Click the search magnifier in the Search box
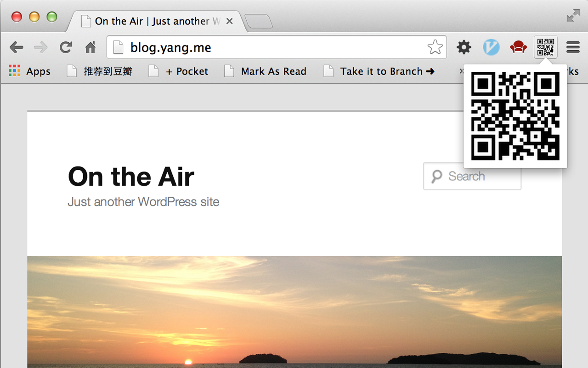Viewport: 588px width, 368px height. (x=436, y=176)
